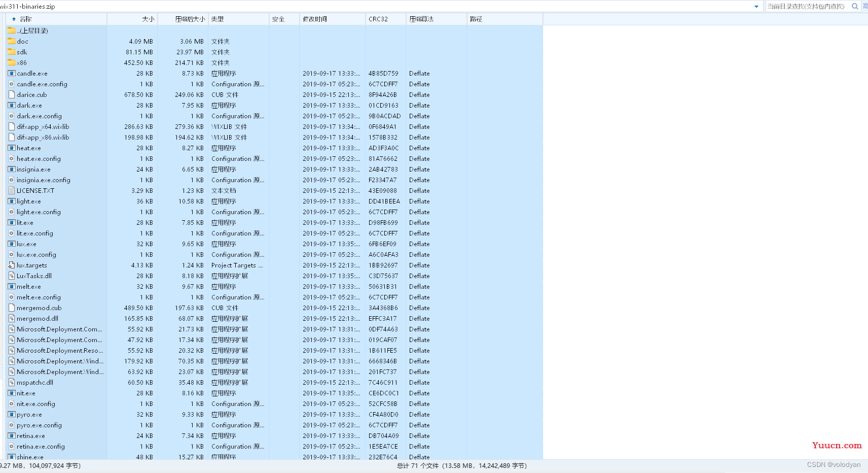Select the dark.exe.config file name
This screenshot has width=868, height=473.
[39, 116]
